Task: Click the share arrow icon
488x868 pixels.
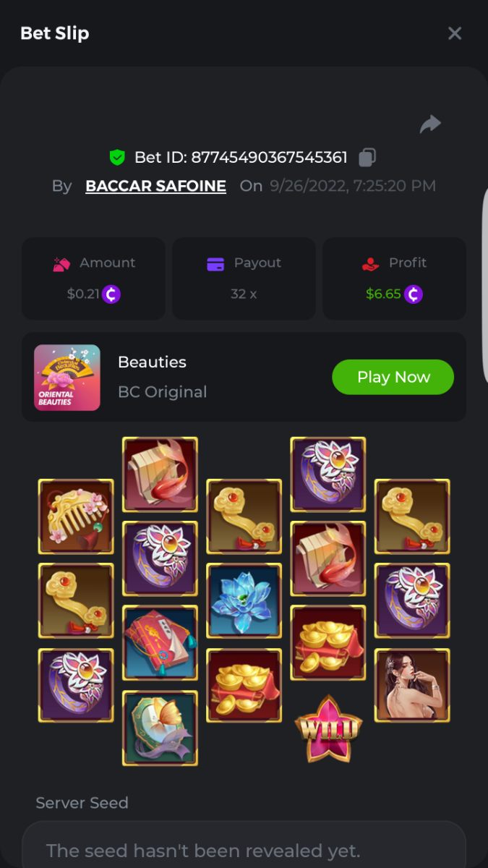Action: [430, 124]
